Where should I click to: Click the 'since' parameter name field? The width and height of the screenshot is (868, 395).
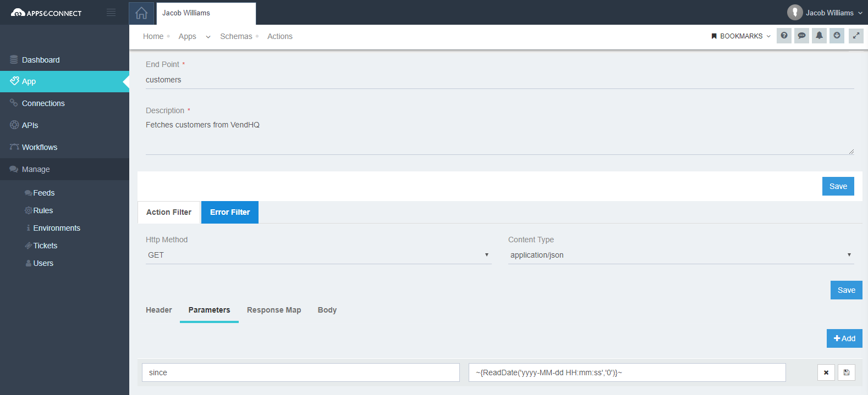tap(301, 372)
